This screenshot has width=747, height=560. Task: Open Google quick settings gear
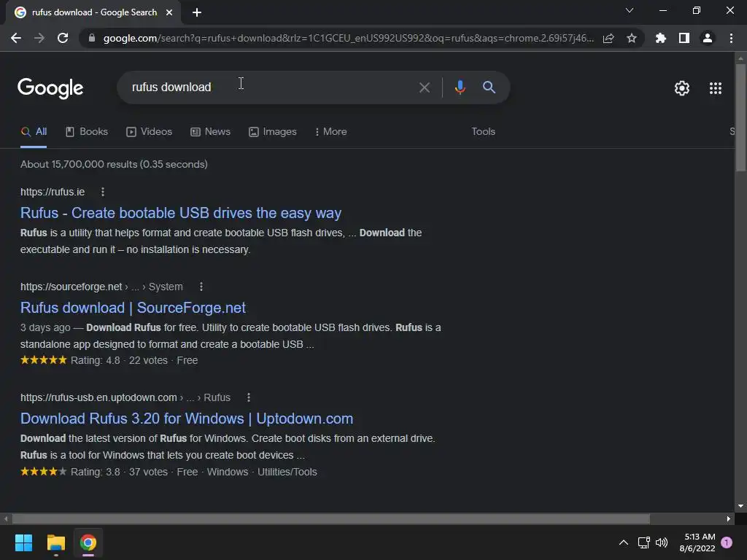coord(682,88)
